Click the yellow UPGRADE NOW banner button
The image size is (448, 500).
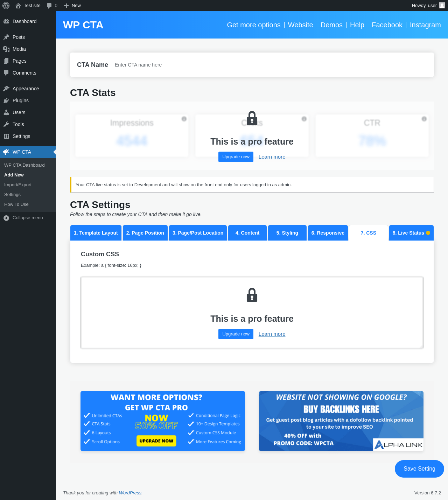pyautogui.click(x=156, y=441)
